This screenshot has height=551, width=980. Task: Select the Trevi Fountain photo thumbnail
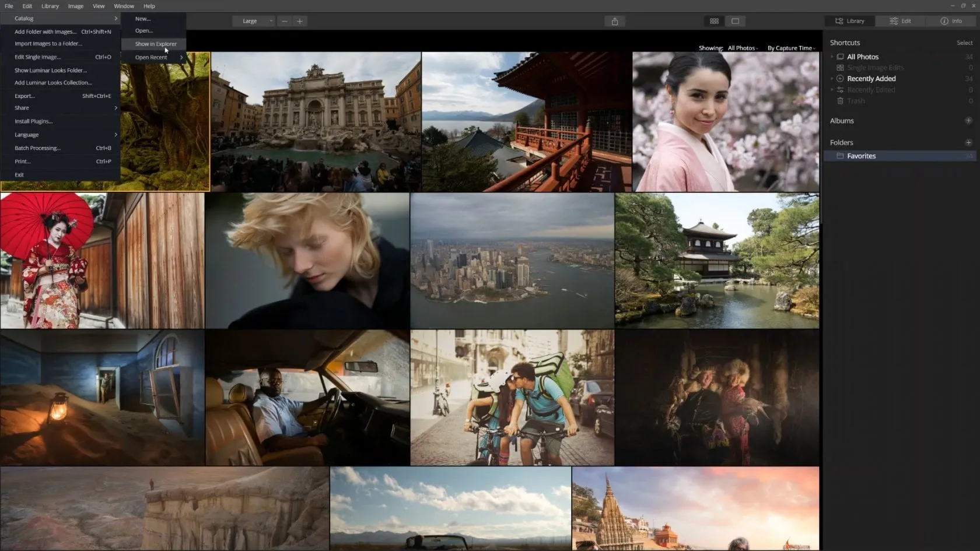pos(316,122)
